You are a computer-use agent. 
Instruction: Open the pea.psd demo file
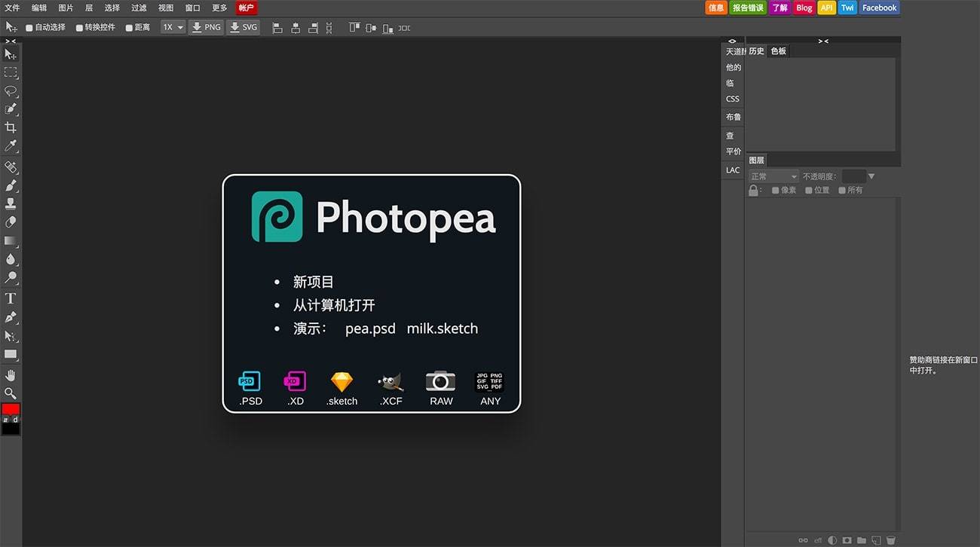[370, 329]
